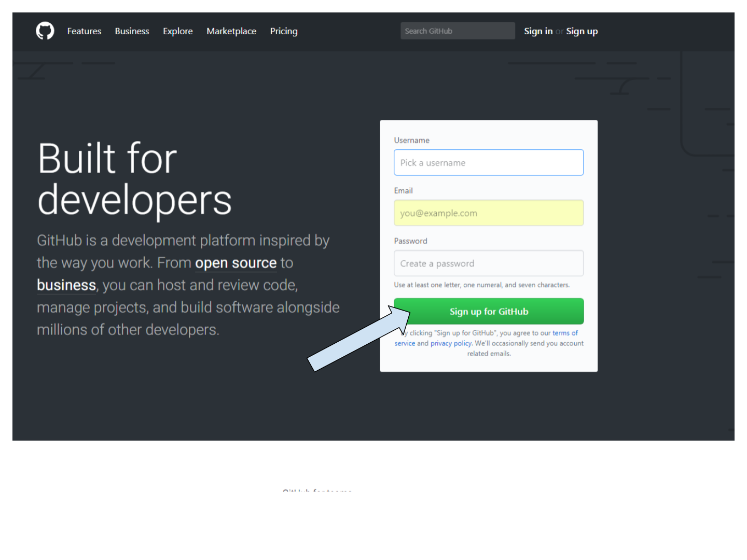
Task: Select the Email input field
Action: point(489,213)
